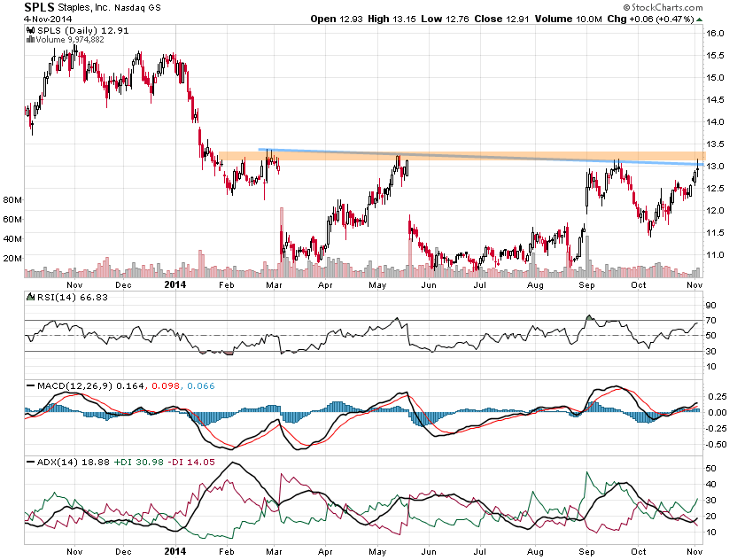Click the -0.25 label on the MACD axis
The width and height of the screenshot is (737, 560).
click(716, 428)
